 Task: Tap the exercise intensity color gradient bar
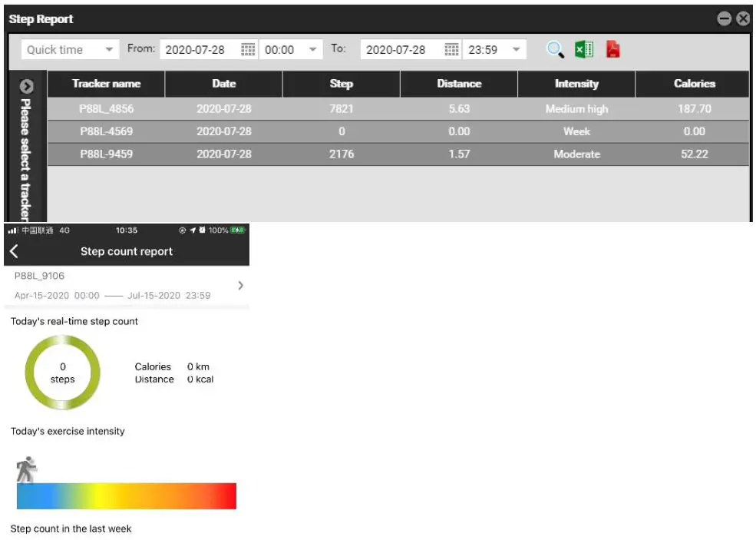pos(127,496)
